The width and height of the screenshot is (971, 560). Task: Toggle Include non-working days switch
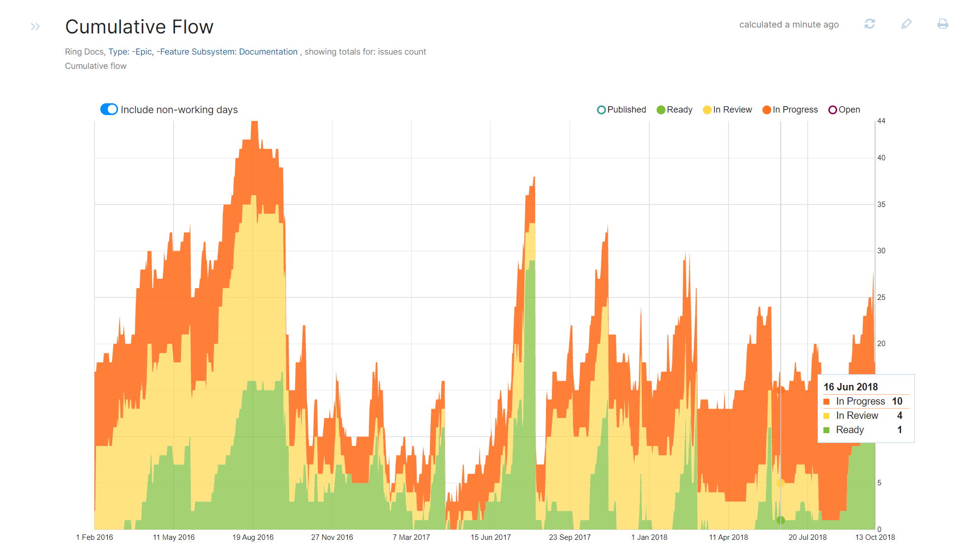pyautogui.click(x=109, y=109)
